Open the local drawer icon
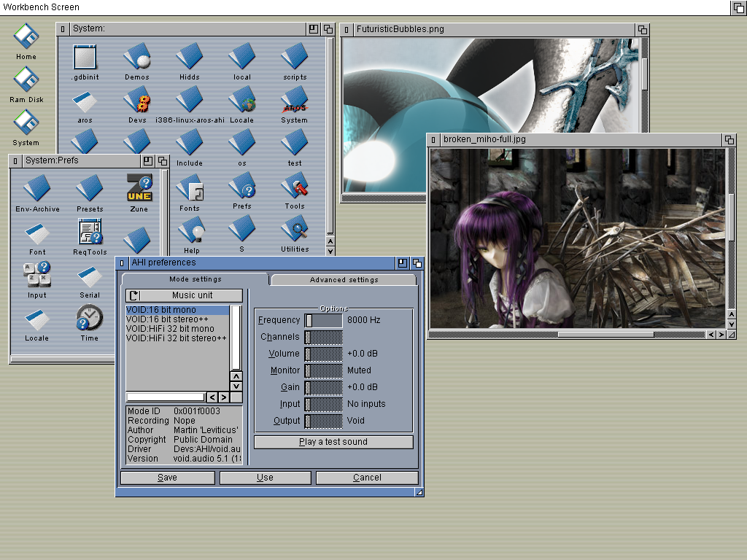 point(242,56)
